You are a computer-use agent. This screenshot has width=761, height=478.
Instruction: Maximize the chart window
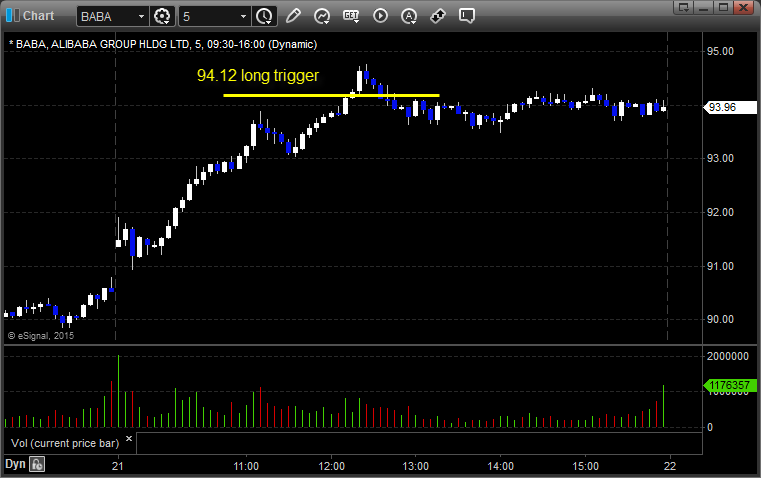coord(724,7)
